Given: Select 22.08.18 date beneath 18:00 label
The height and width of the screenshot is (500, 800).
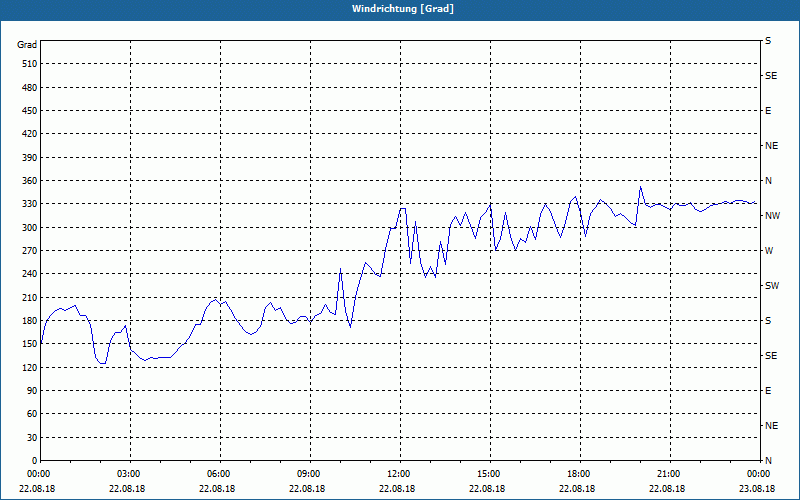Looking at the screenshot, I should 577,489.
